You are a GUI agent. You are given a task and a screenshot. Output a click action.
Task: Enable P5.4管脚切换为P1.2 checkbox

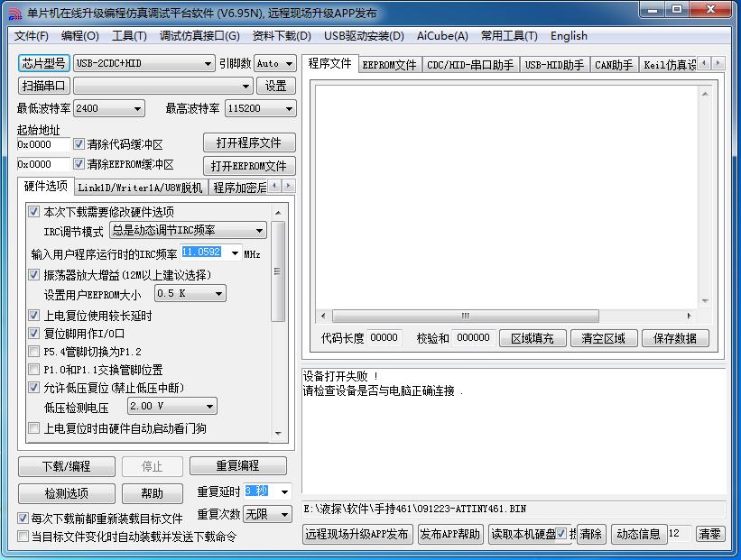pos(33,352)
